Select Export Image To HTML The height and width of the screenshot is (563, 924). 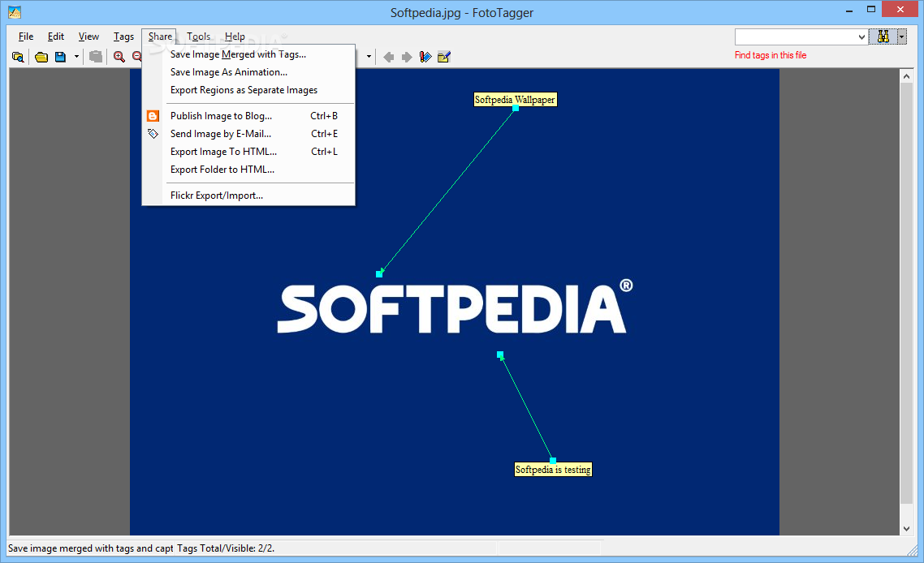248,152
